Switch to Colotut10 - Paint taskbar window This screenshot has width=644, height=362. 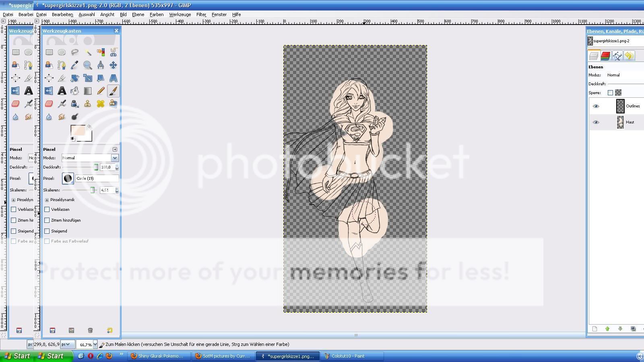[x=352, y=356]
